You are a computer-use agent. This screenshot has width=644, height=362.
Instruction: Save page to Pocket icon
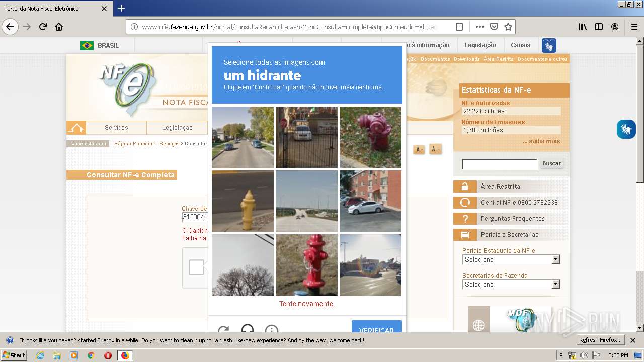click(x=494, y=27)
